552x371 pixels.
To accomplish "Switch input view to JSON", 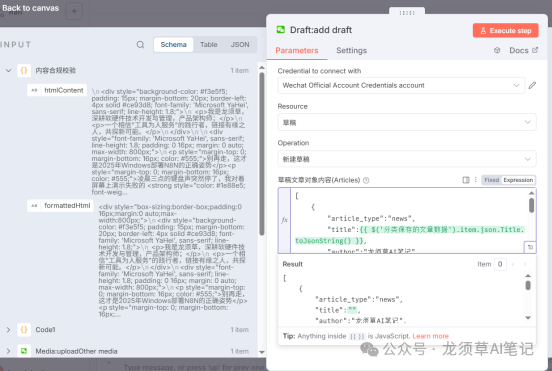I will coord(240,45).
